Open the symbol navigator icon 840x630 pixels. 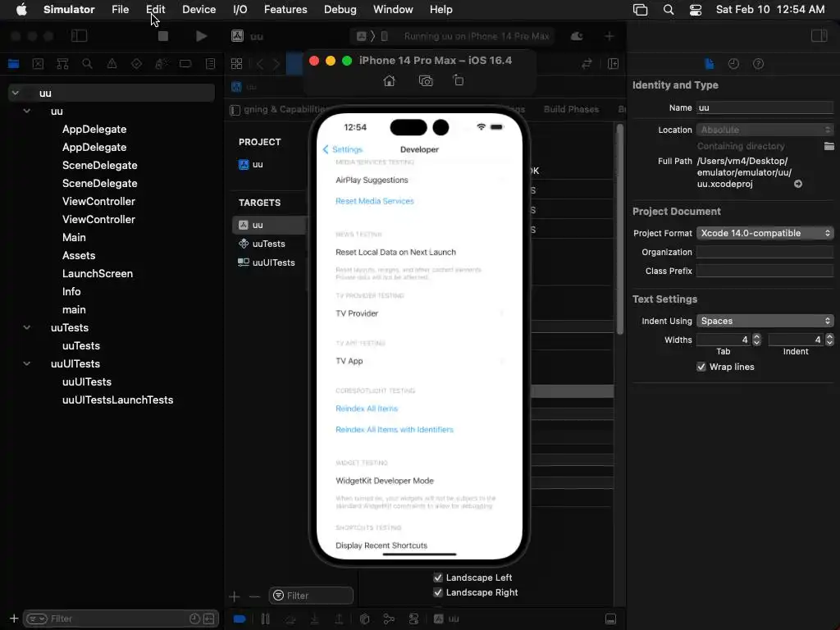(62, 64)
